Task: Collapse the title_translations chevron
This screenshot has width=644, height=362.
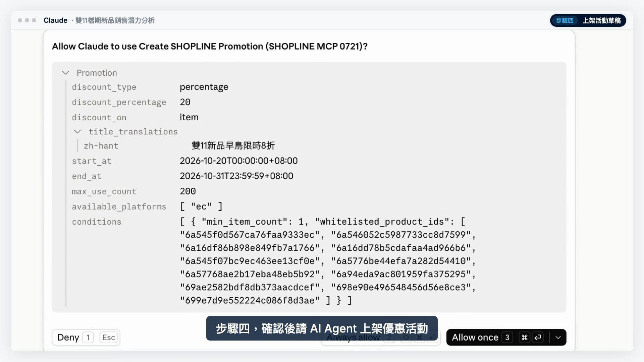Action: click(77, 131)
